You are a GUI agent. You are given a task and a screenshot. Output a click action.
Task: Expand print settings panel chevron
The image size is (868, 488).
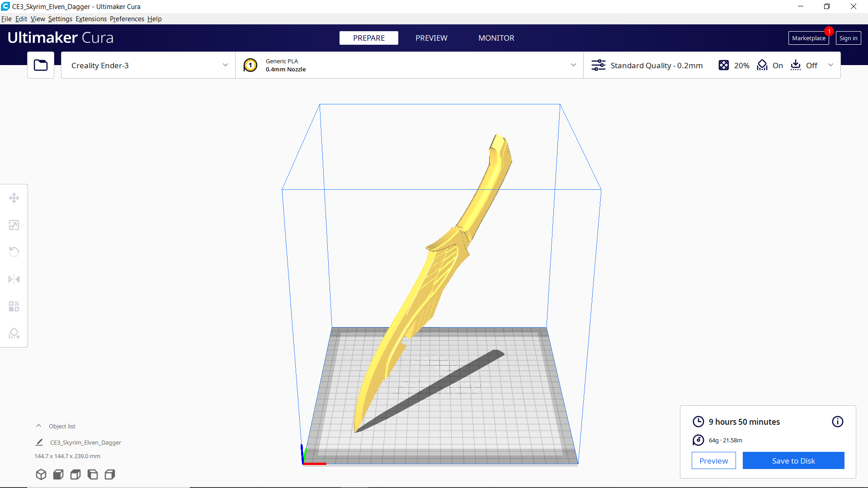click(x=830, y=65)
